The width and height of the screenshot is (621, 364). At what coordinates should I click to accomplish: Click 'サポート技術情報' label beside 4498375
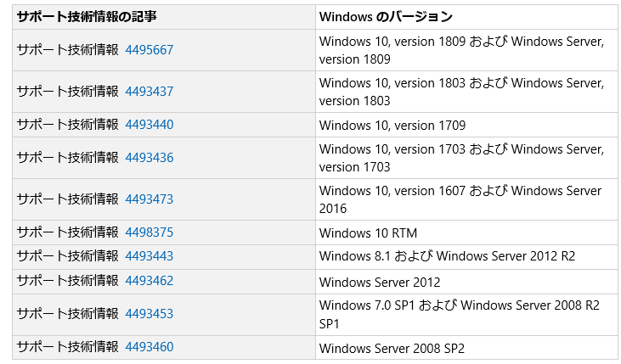pyautogui.click(x=68, y=232)
